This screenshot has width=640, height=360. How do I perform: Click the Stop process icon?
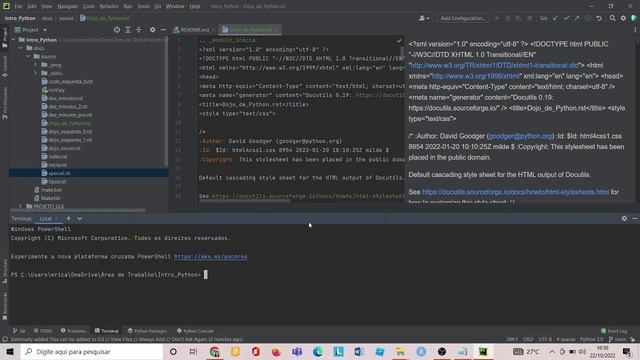(x=529, y=18)
